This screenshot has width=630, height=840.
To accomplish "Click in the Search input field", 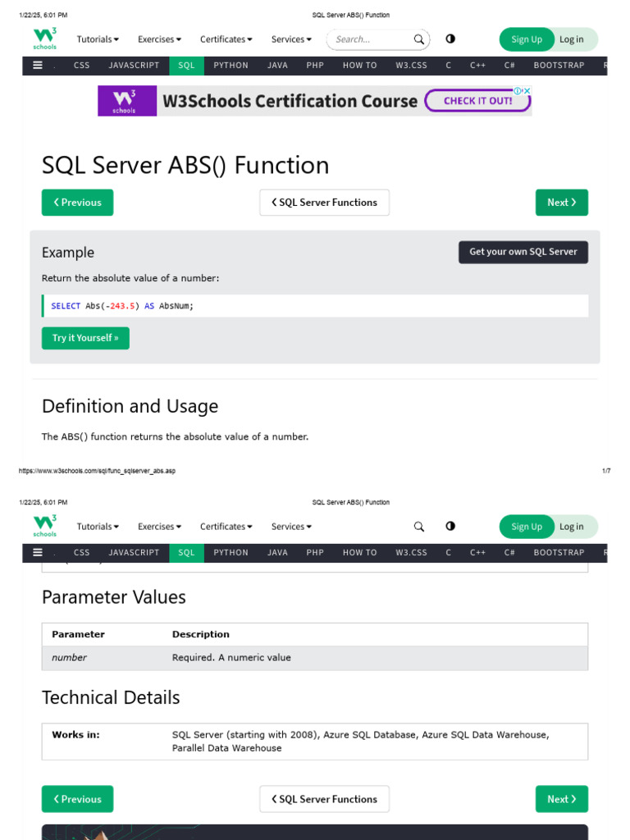I will [369, 39].
